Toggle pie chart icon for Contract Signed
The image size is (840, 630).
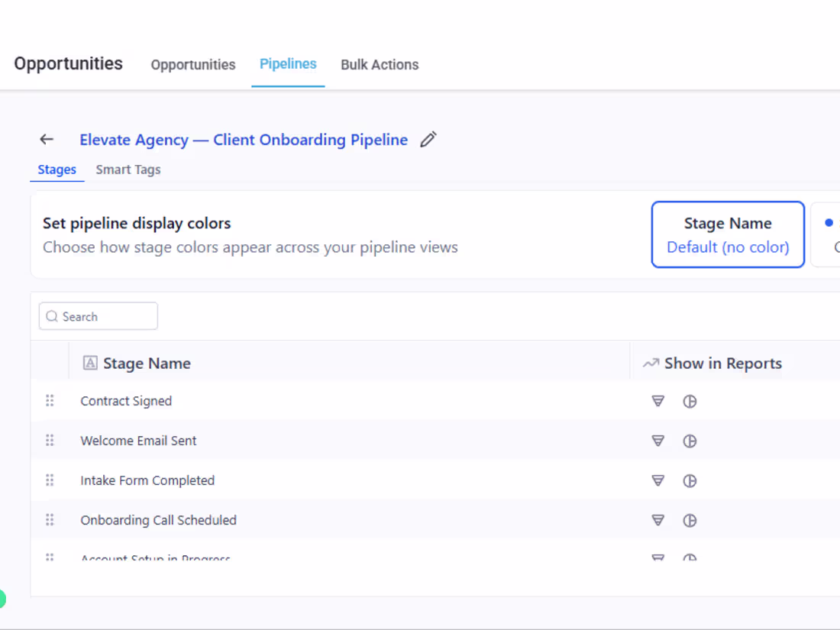pos(690,401)
